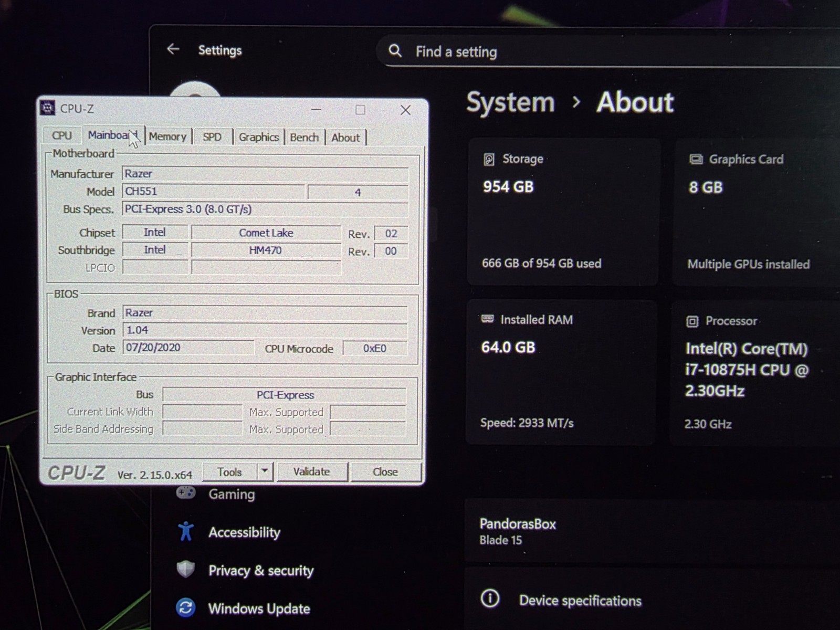840x630 pixels.
Task: Click the Multiple GPUs installed text
Action: click(749, 264)
